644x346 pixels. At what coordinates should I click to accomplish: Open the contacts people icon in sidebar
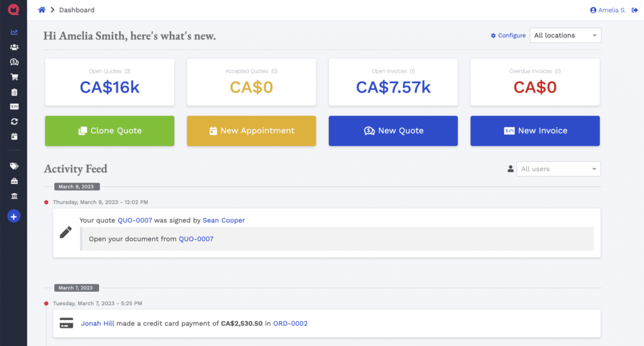pos(14,47)
